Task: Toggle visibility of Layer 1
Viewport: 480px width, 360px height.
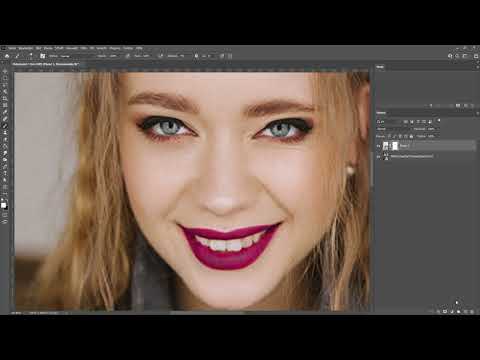Action: [379, 146]
